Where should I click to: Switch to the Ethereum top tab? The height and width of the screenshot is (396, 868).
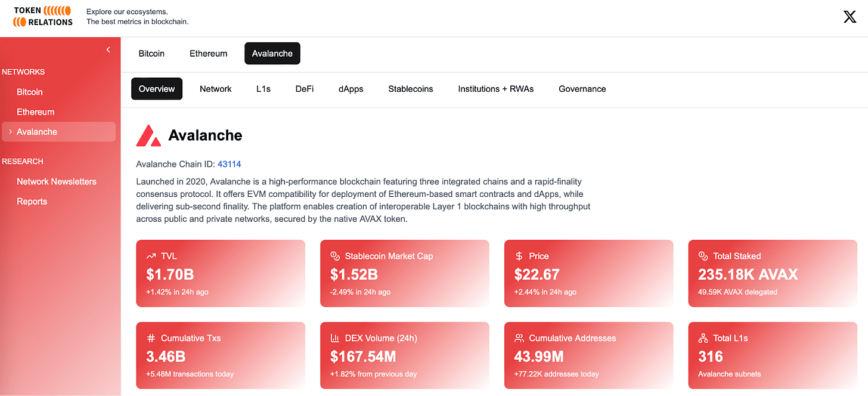[209, 54]
